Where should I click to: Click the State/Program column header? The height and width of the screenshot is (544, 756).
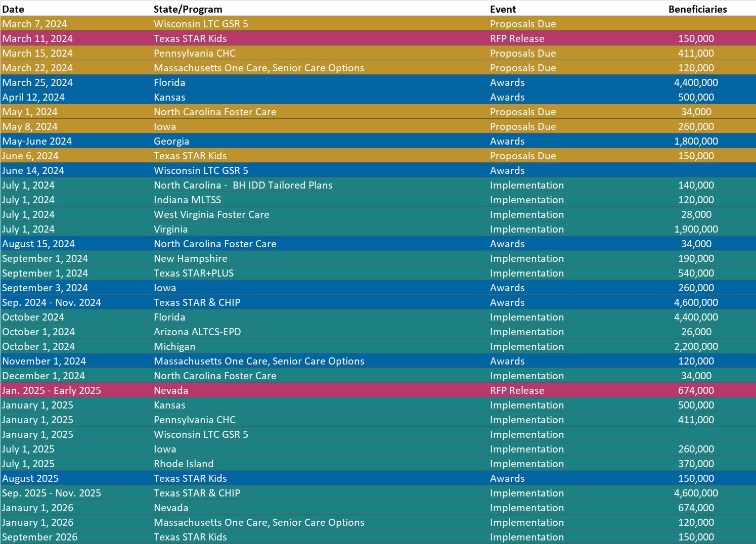188,9
